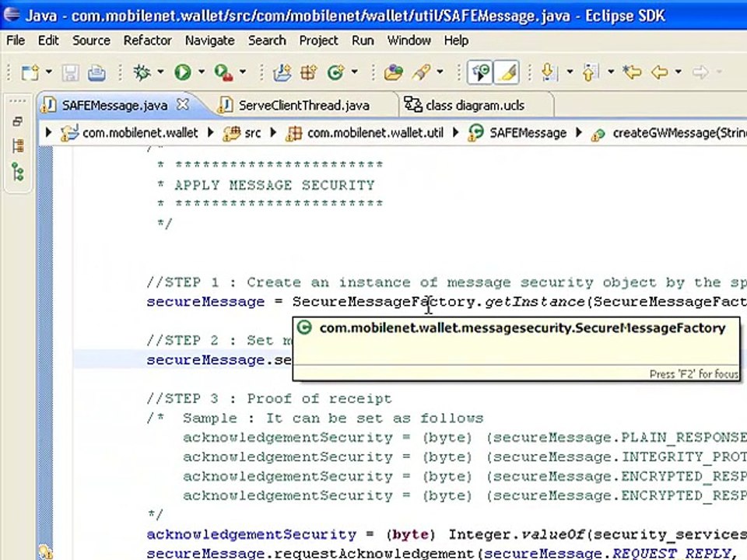
Task: Run the program with green play icon
Action: tap(183, 73)
